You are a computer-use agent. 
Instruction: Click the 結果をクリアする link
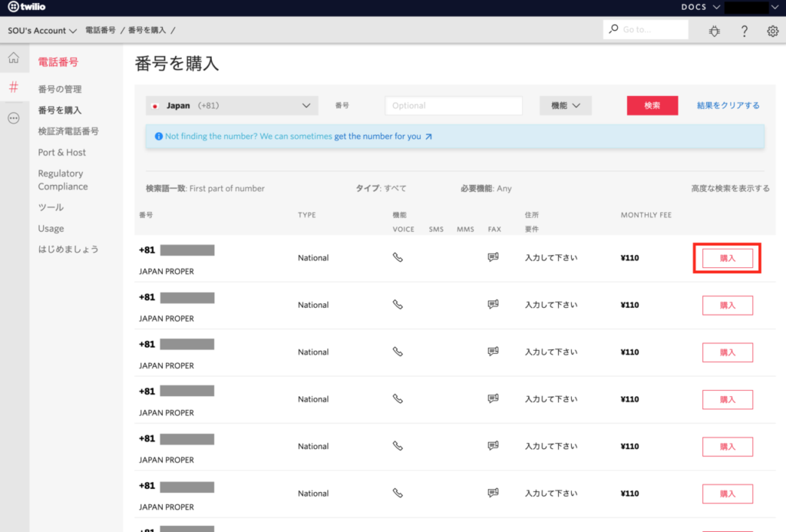(728, 106)
